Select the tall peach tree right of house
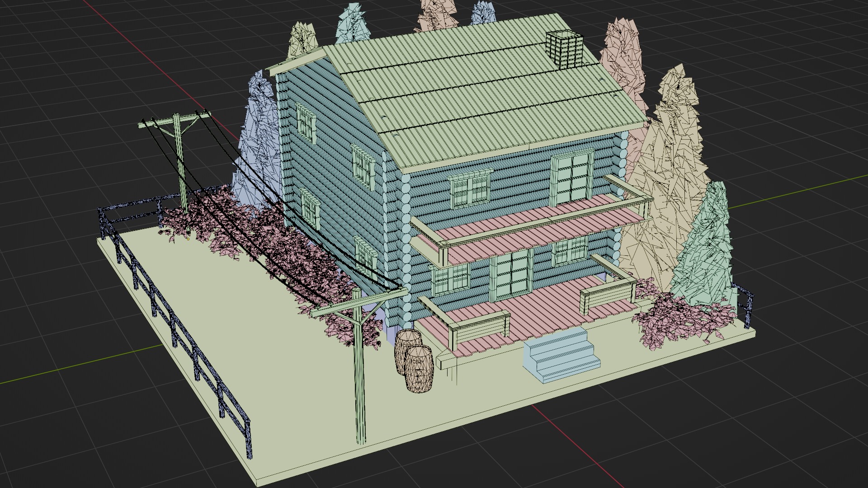868x488 pixels. [662, 181]
